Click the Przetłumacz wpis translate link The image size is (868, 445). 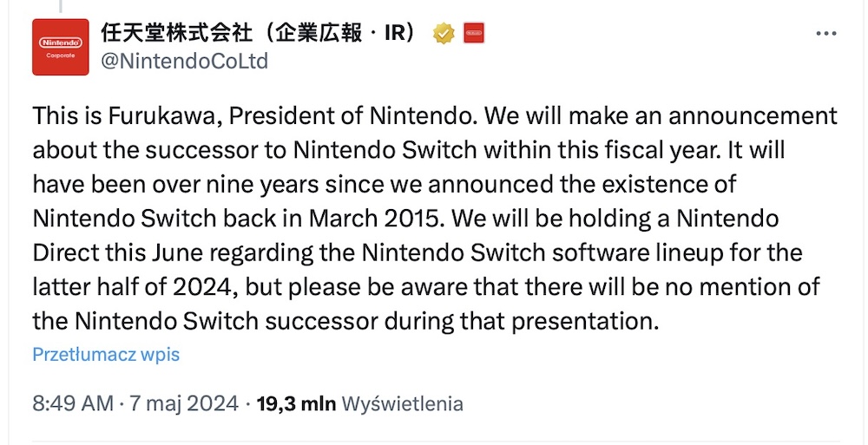click(x=106, y=354)
